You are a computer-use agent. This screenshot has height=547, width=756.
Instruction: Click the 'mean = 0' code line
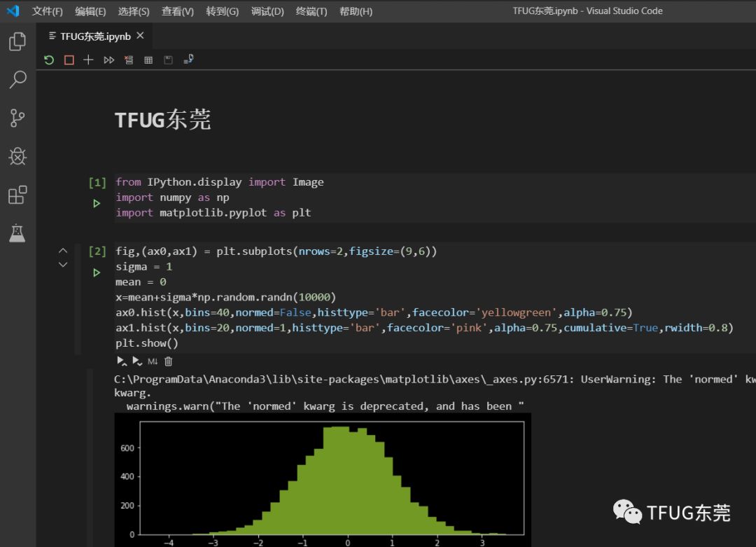[x=141, y=282]
